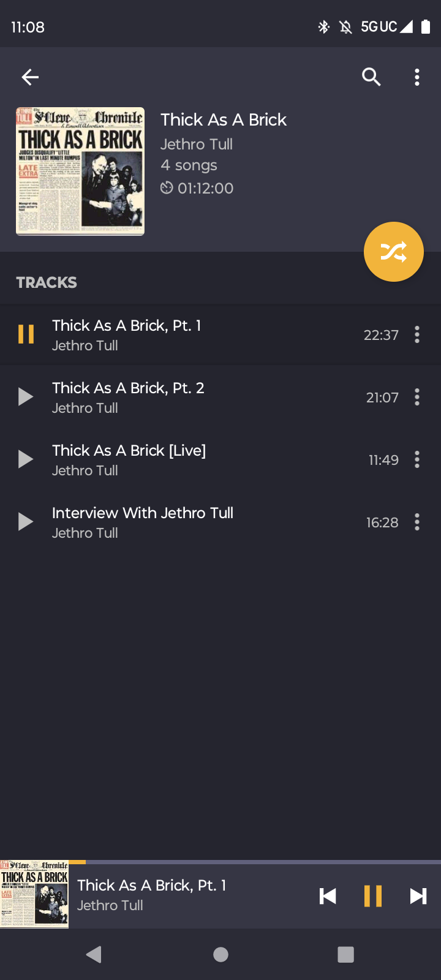Open options for Interview With Jethro Tull
Viewport: 441px width, 980px height.
point(417,522)
